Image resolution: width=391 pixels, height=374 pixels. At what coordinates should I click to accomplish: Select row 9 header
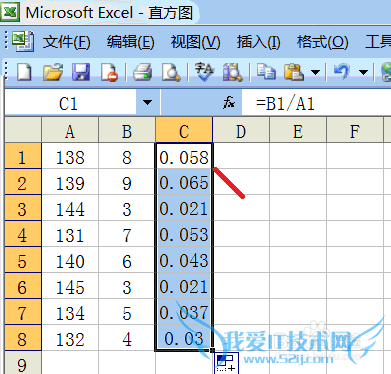point(23,363)
